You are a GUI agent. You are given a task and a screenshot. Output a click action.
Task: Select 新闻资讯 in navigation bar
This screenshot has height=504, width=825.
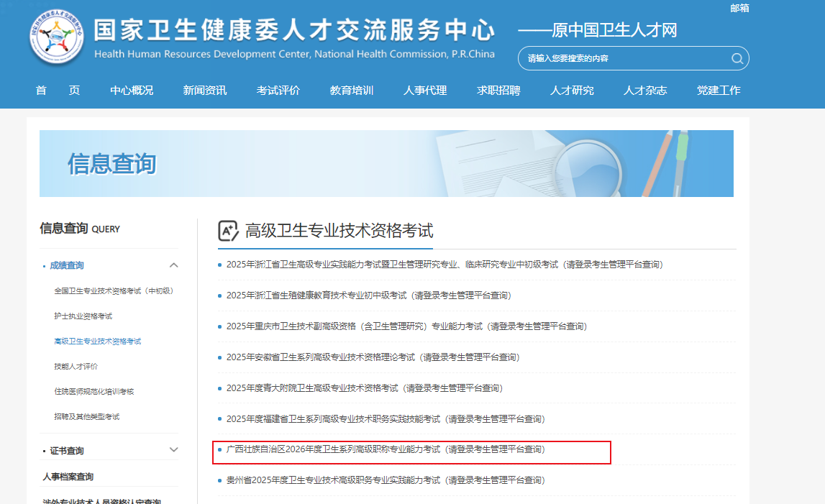pyautogui.click(x=204, y=91)
